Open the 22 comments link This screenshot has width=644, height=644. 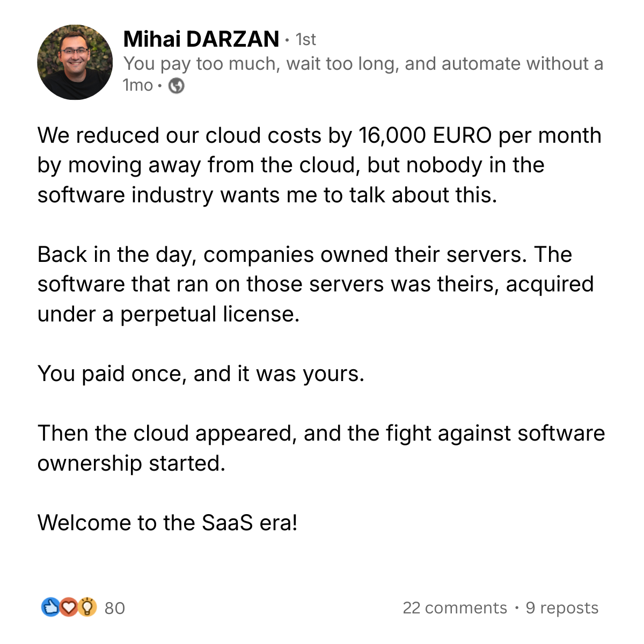[455, 608]
